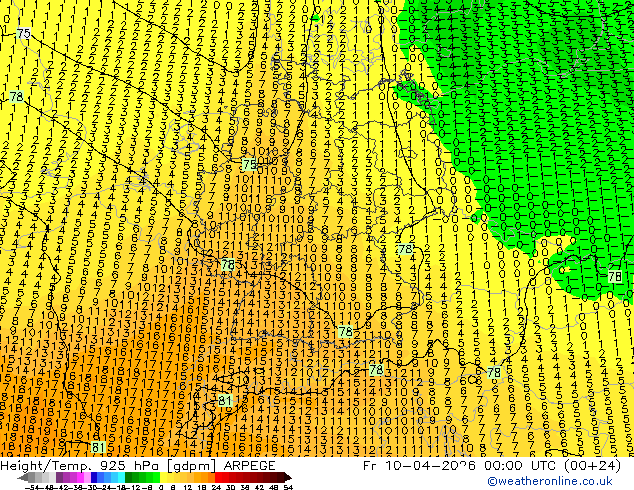634x490 pixels.
Task: Click the '-54' minimum value on the legend scale
Action: [32, 487]
